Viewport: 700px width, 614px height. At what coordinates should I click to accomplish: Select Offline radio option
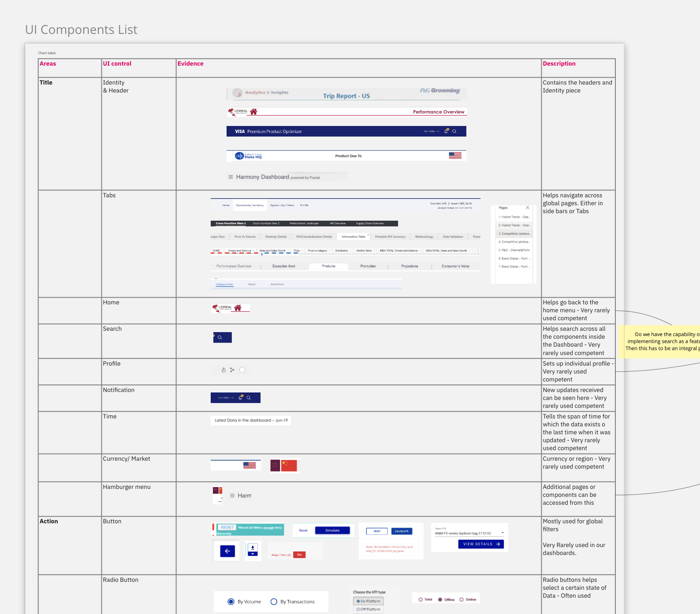pyautogui.click(x=440, y=599)
